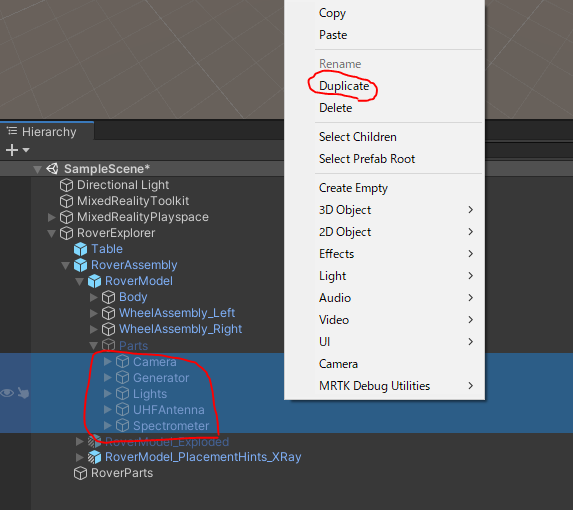Viewport: 573px width, 510px height.
Task: Choose Create Empty in context menu
Action: coord(384,188)
